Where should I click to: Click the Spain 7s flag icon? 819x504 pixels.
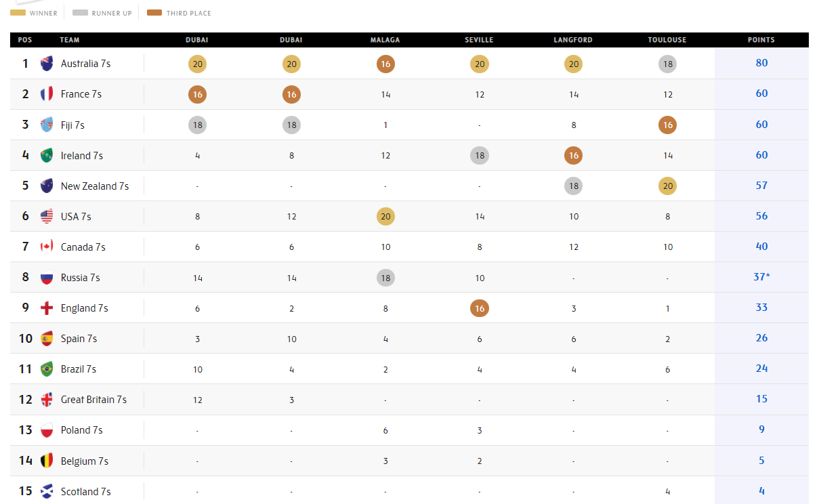(47, 338)
